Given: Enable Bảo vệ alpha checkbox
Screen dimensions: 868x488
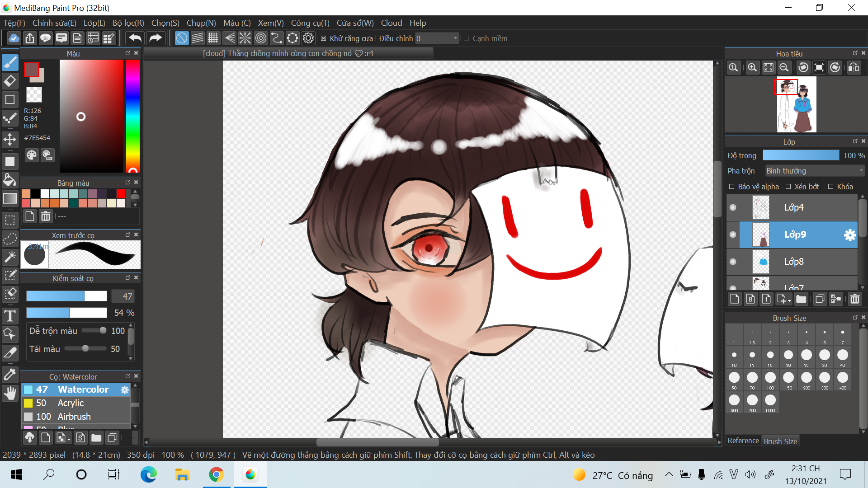Looking at the screenshot, I should (732, 187).
